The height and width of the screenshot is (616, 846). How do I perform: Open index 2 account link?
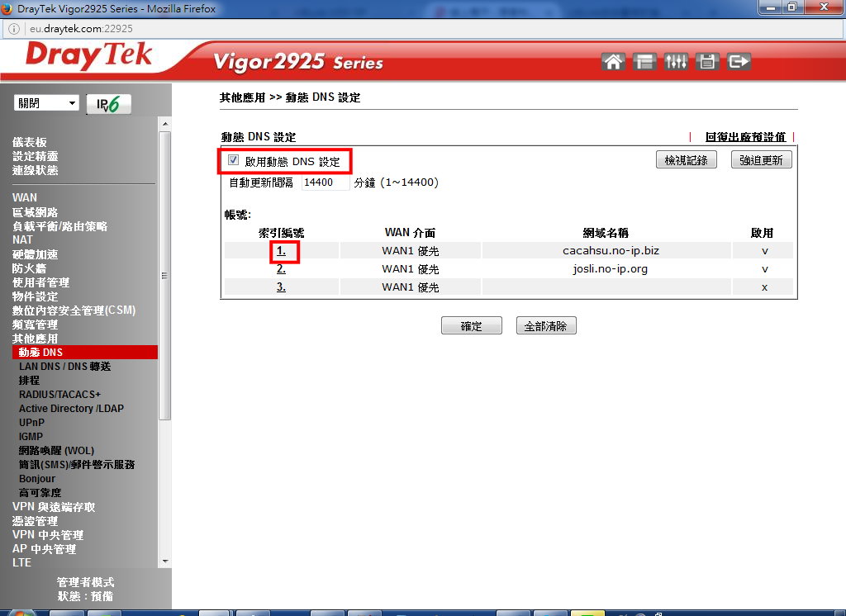coord(281,269)
